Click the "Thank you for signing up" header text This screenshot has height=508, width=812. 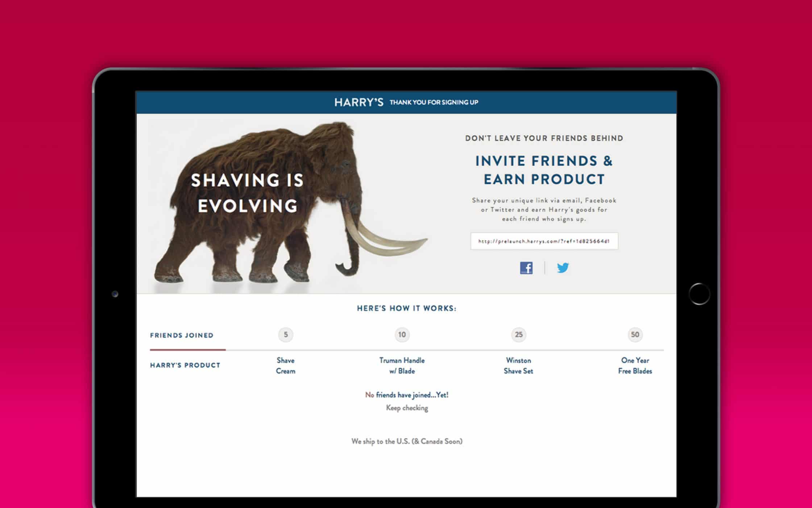(434, 102)
